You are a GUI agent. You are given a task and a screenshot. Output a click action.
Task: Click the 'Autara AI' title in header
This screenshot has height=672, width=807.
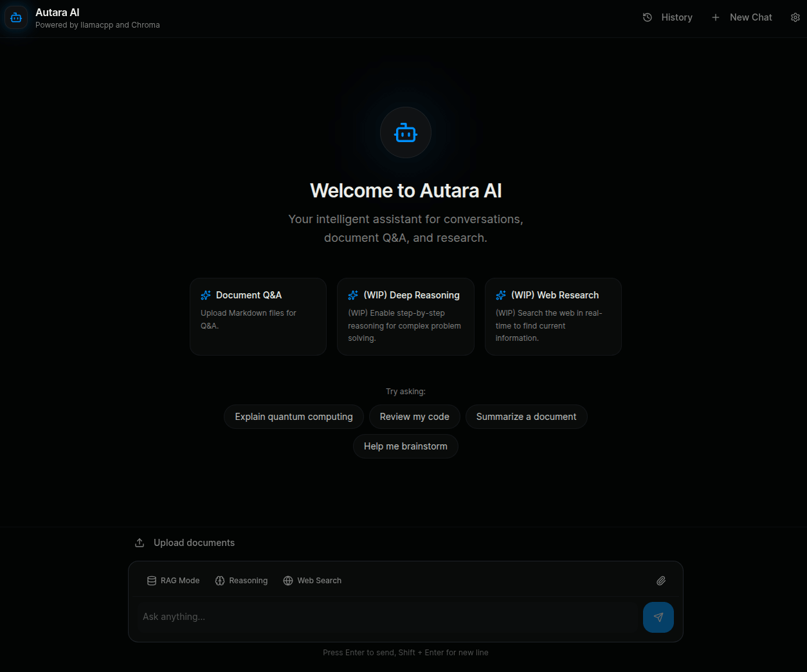57,12
